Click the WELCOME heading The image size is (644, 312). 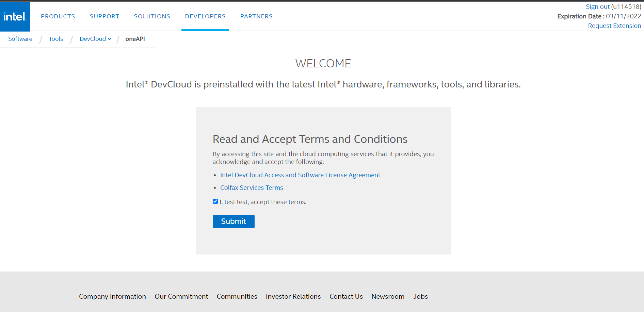coord(323,64)
